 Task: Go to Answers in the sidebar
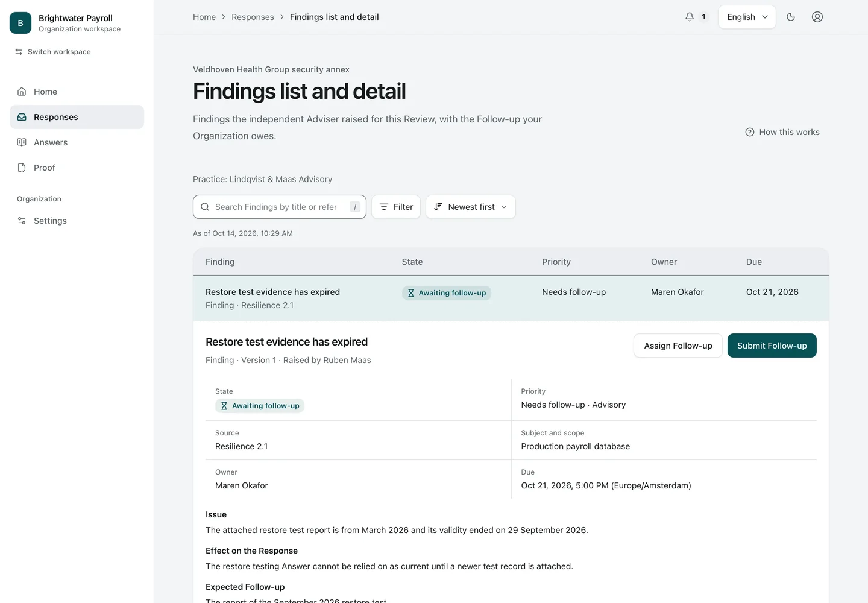pos(77,142)
